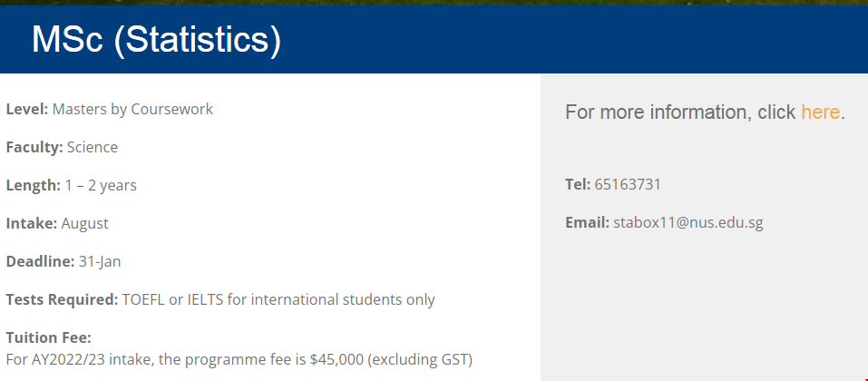Click the "Faculty:" bold label
Screen dimensions: 868x381
34,147
